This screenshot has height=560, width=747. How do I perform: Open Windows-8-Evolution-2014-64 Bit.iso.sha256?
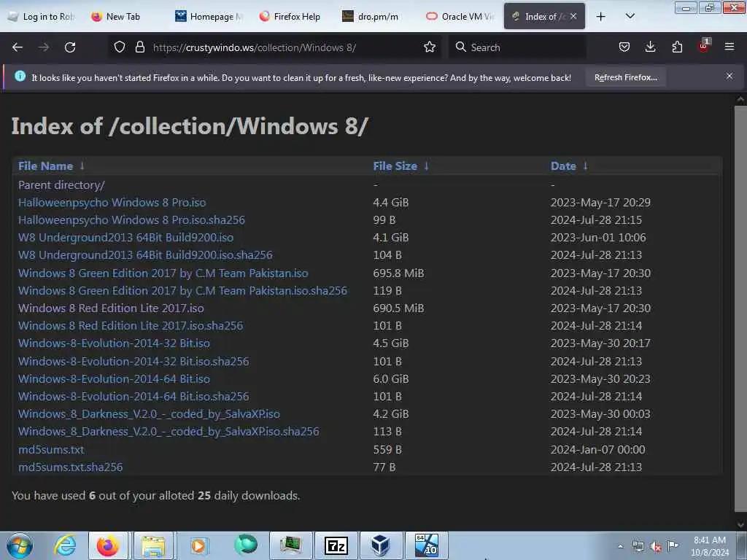[x=133, y=397]
